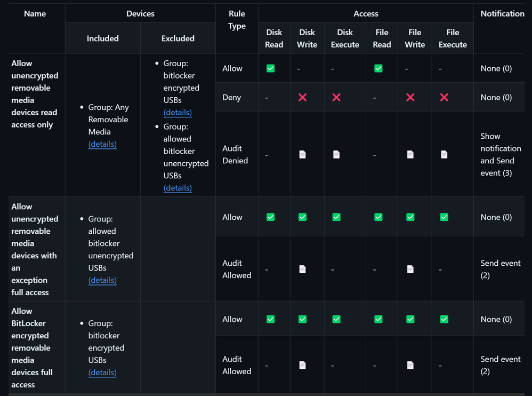The height and width of the screenshot is (396, 532).
Task: Click File Execute checkmark in BitLocker encrypted Allow row
Action: [444, 319]
